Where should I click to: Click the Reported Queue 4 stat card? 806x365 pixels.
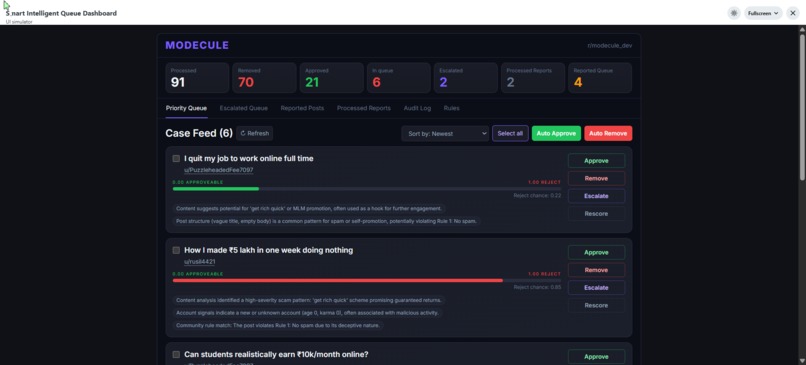pyautogui.click(x=600, y=78)
